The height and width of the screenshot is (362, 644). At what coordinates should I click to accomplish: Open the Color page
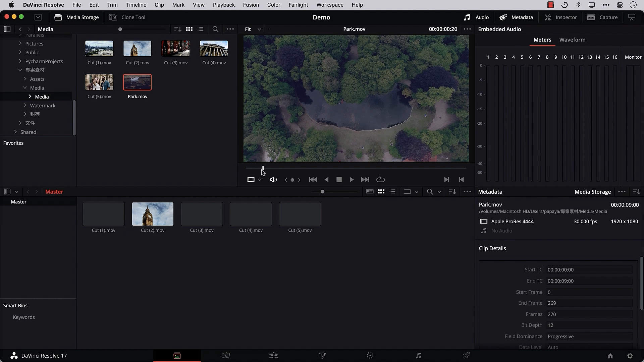point(370,355)
